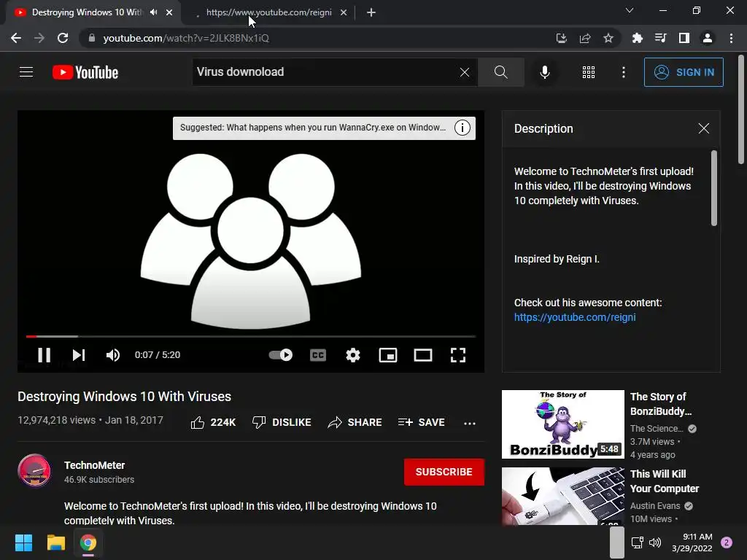Click the suggested WannaCry.exe video card
Image resolution: width=747 pixels, height=560 pixels.
[x=312, y=128]
